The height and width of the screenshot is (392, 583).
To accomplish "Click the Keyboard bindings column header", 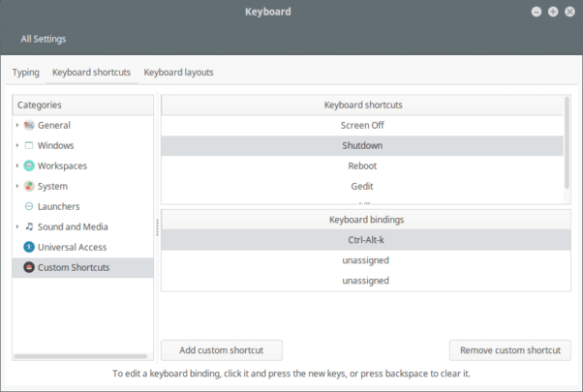I will (x=366, y=220).
